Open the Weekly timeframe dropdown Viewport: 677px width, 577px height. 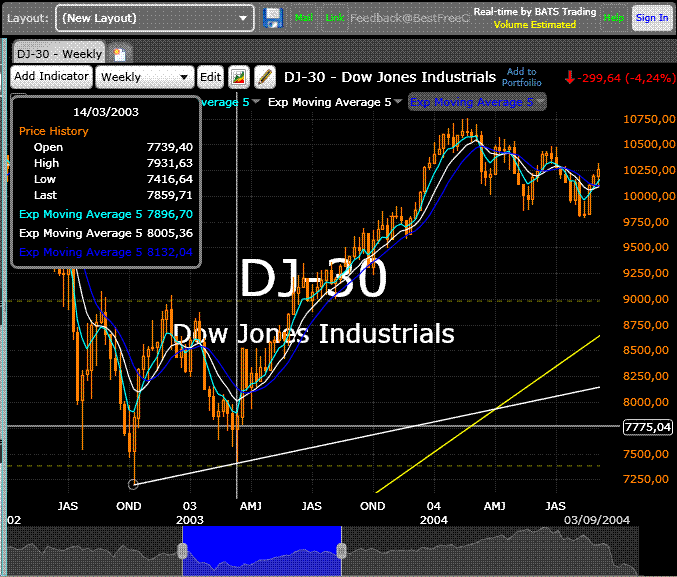point(144,77)
